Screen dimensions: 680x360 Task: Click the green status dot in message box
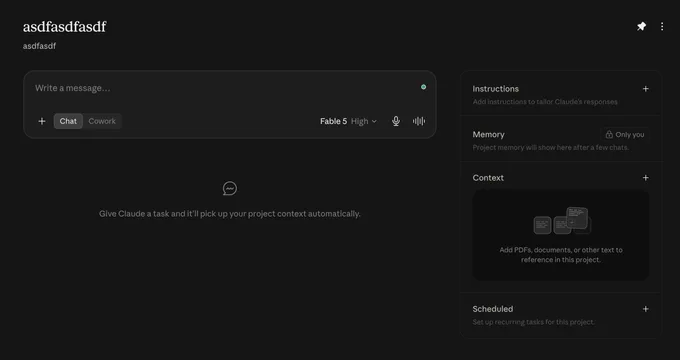pos(423,87)
